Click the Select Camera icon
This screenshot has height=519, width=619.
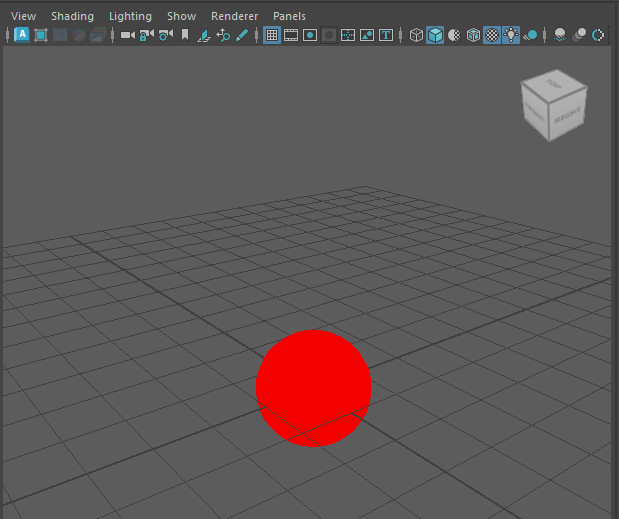(128, 35)
